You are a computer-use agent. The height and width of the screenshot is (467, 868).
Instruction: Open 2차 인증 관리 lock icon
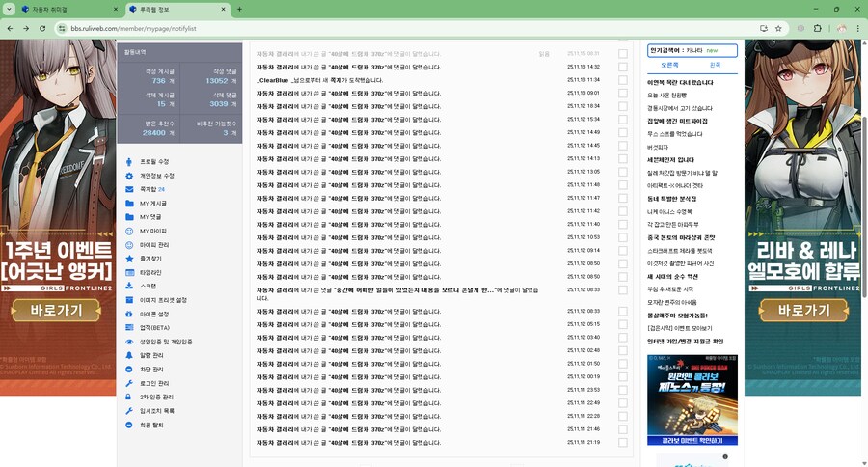pos(130,397)
